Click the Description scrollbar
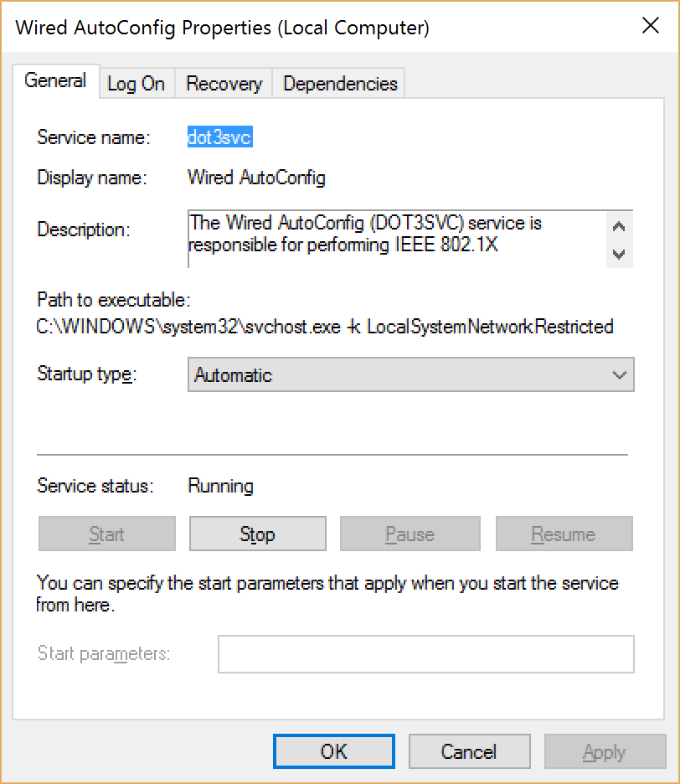Image resolution: width=680 pixels, height=784 pixels. pos(618,239)
